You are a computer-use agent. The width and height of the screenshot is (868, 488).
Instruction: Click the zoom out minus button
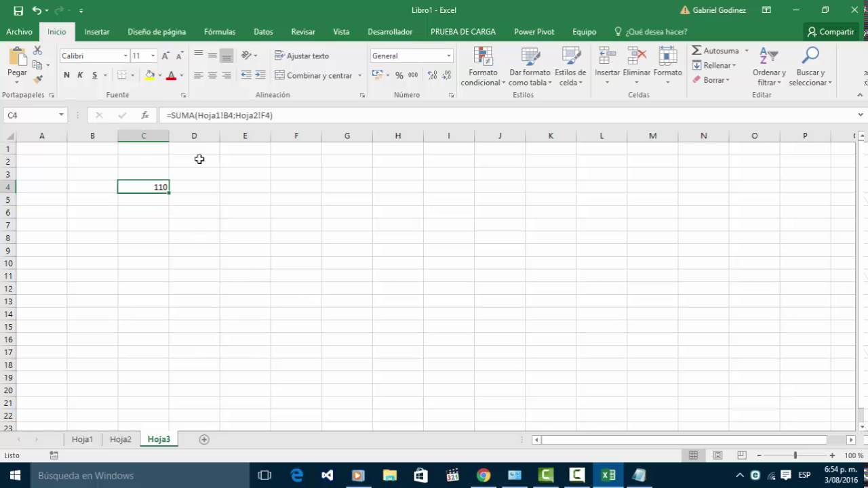click(x=759, y=455)
